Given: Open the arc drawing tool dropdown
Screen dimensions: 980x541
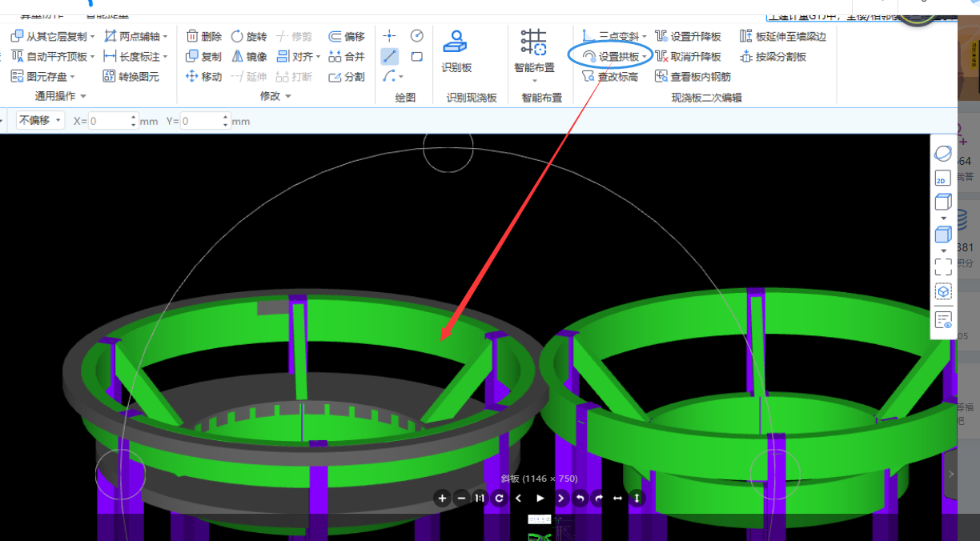Looking at the screenshot, I should (x=400, y=77).
